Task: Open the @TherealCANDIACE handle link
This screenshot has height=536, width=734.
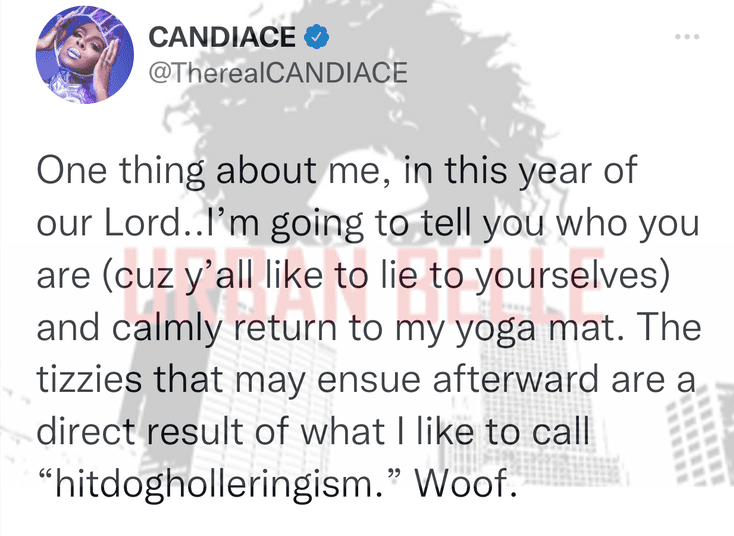Action: 278,73
